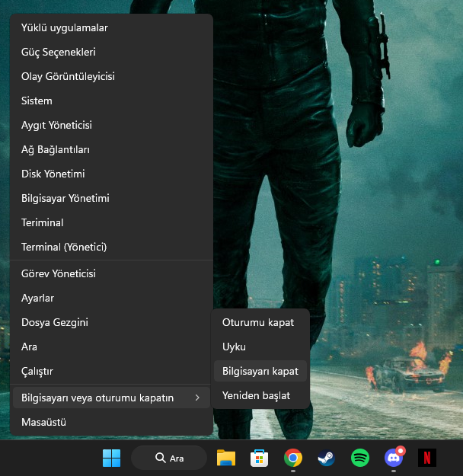Open Olay Görüntüleyicisi

(x=111, y=76)
